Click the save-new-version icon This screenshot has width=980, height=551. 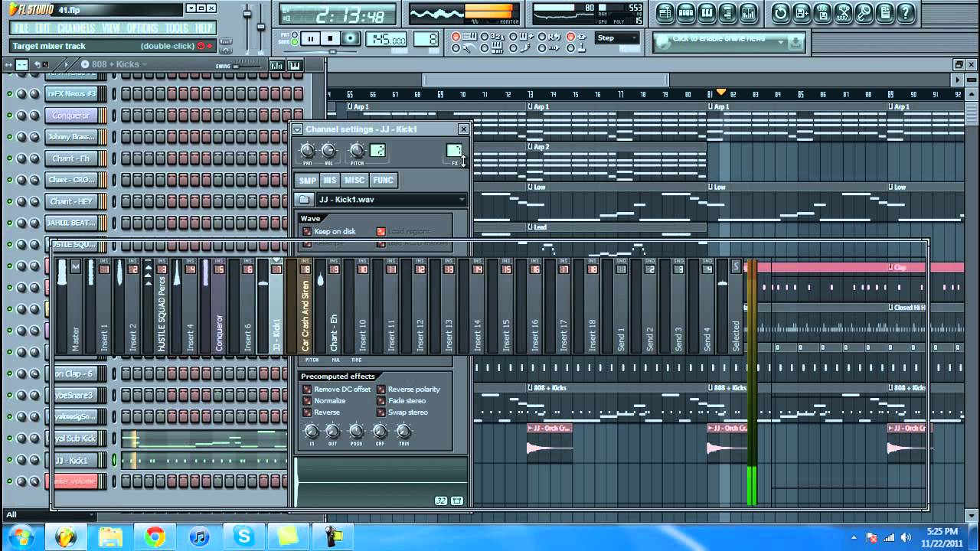[x=802, y=13]
